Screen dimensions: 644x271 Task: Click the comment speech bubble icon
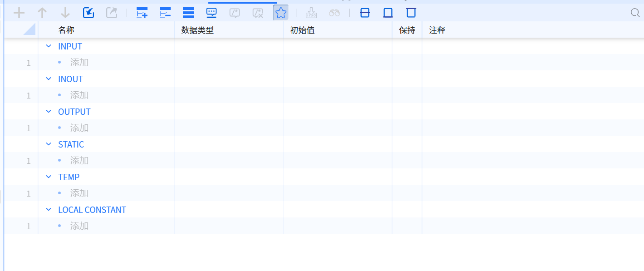click(211, 13)
